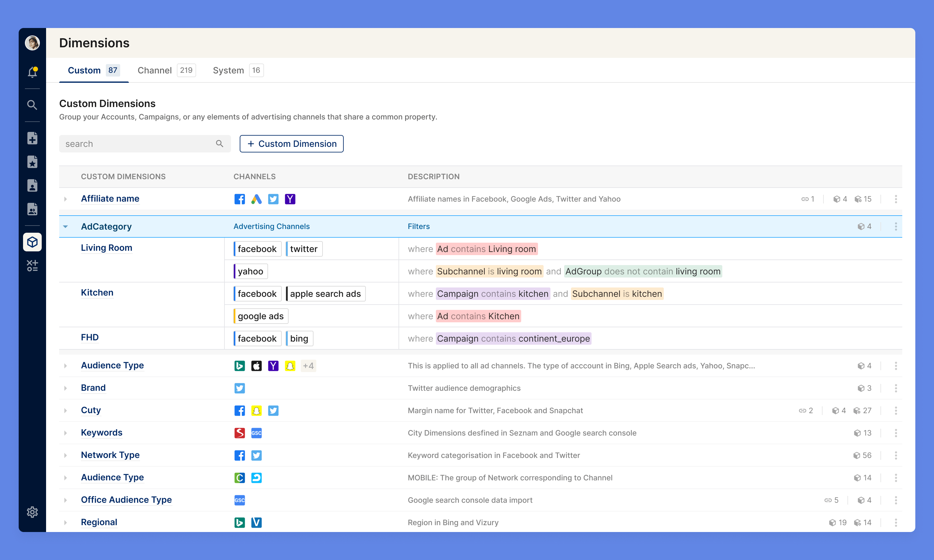Screen dimensions: 934x560
Task: Open settings gear in sidebar
Action: coord(32,512)
